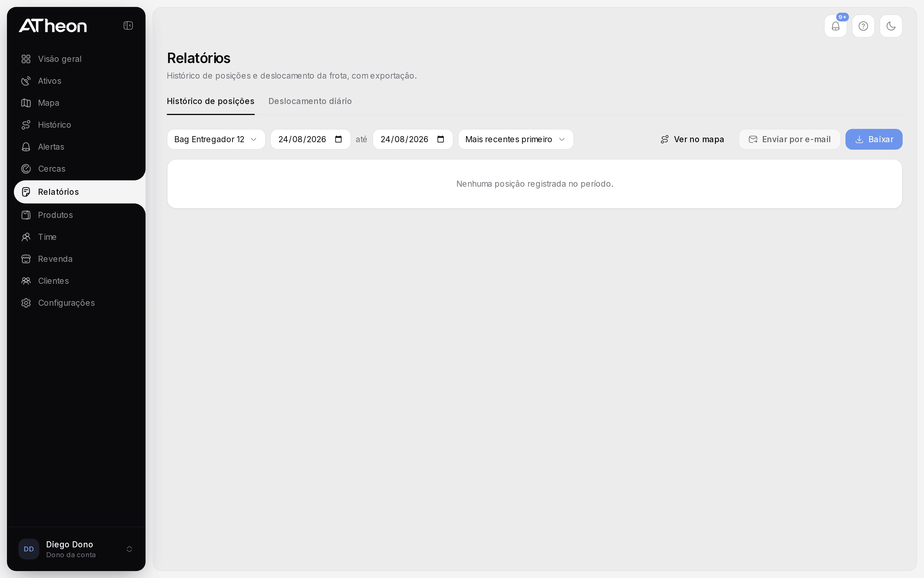The height and width of the screenshot is (578, 924).
Task: Click the Histórico route icon in the sidebar
Action: coord(26,125)
